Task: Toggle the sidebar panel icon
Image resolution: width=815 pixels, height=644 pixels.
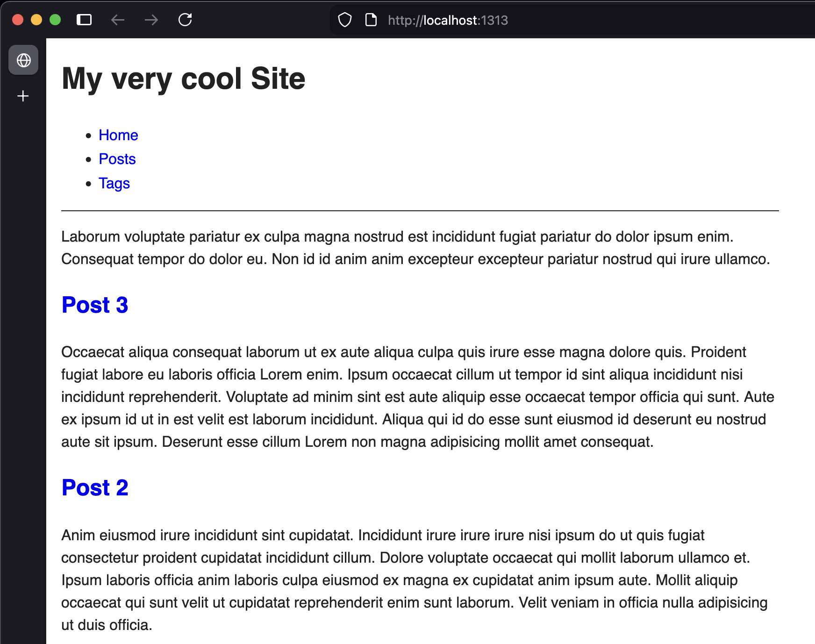Action: pyautogui.click(x=84, y=20)
